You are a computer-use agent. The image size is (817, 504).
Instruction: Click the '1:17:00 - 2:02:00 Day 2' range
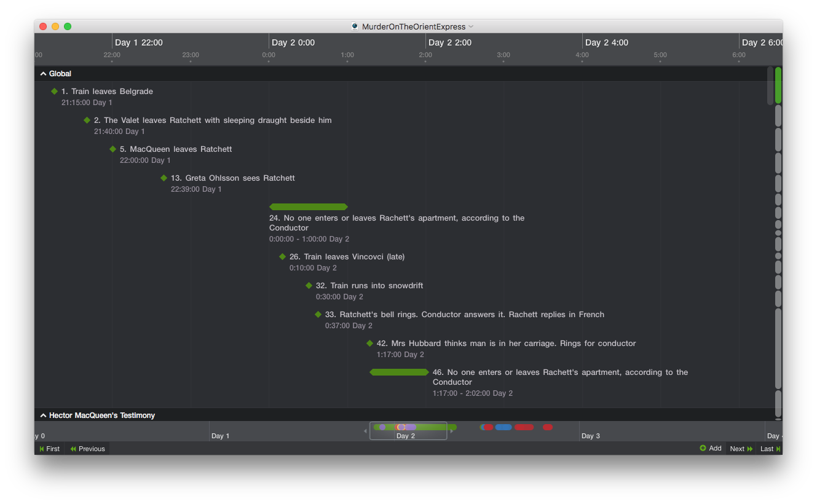tap(473, 393)
